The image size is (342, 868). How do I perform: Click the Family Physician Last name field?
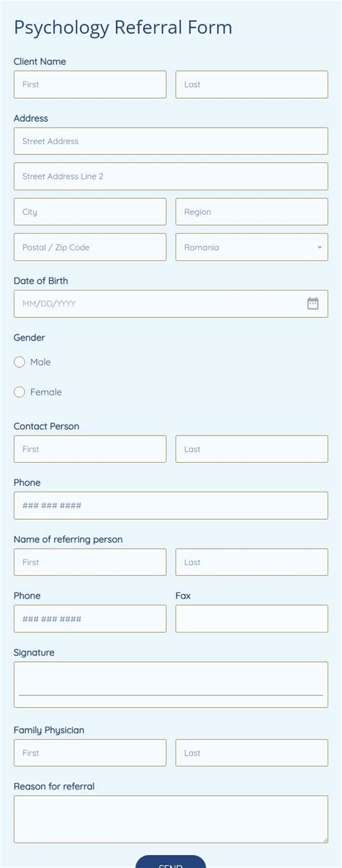252,753
